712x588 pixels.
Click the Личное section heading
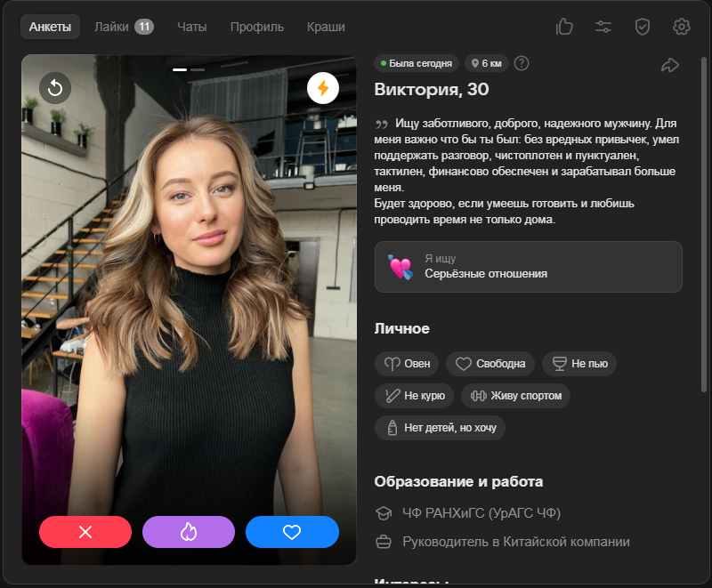pyautogui.click(x=402, y=328)
